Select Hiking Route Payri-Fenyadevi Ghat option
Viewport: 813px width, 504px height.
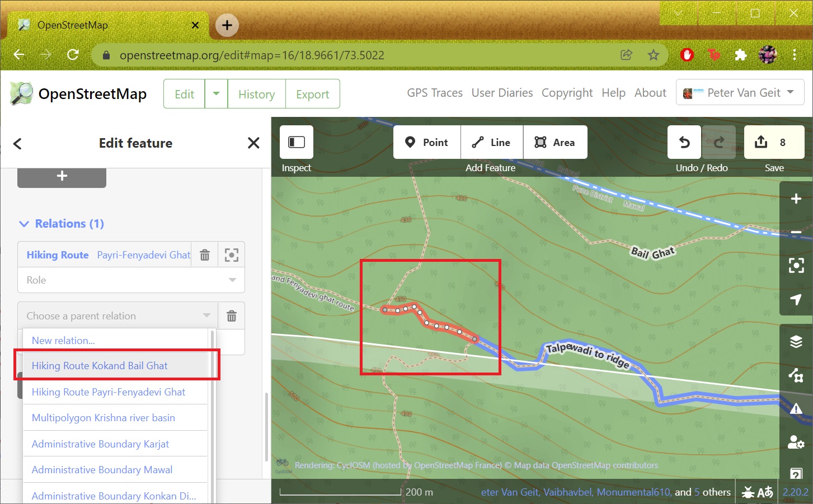[115, 392]
